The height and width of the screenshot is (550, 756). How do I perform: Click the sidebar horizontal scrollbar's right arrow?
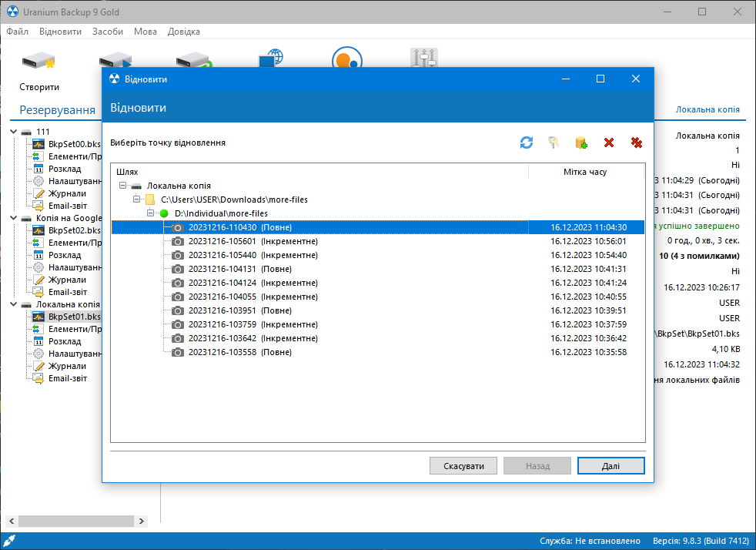tap(141, 521)
